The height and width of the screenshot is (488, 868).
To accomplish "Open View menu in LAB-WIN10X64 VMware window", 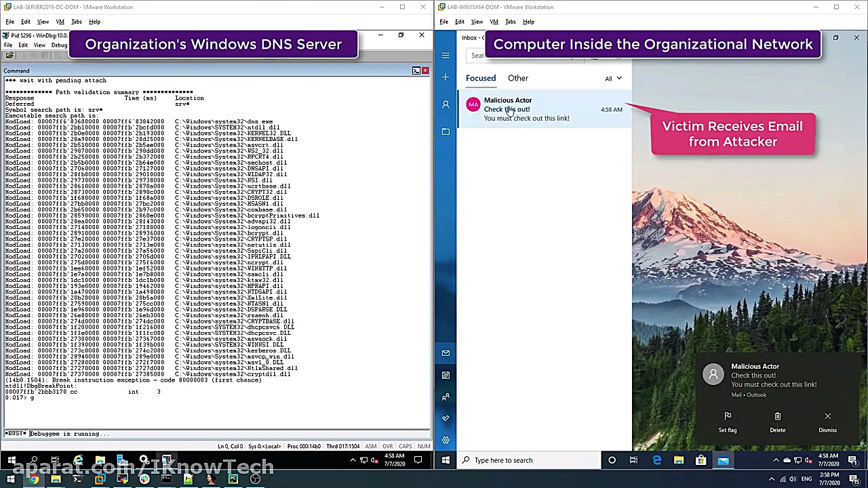I will [477, 22].
